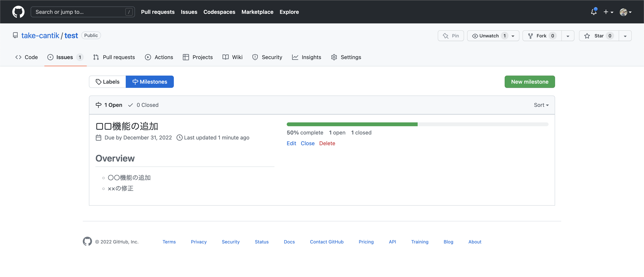This screenshot has width=644, height=277.
Task: Open the notifications bell
Action: (x=594, y=12)
